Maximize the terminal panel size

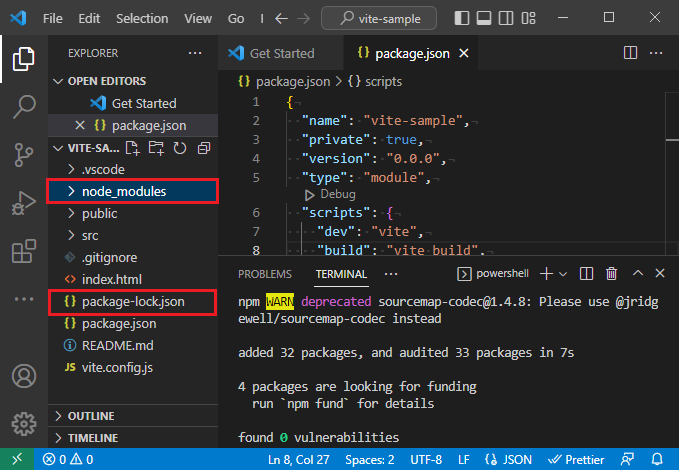[x=637, y=273]
